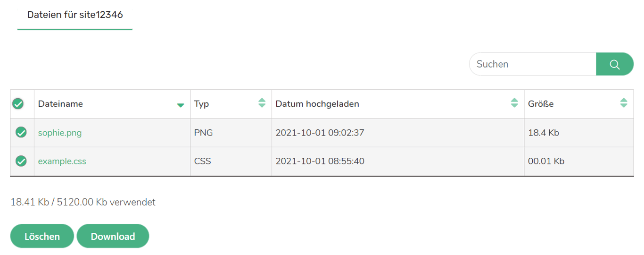Click the Datum hochgeladen header text
Viewport: 644px width, 255px height.
[317, 104]
